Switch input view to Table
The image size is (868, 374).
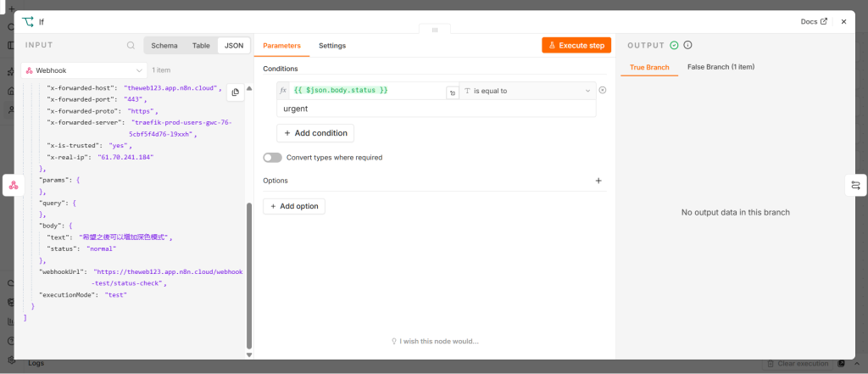[201, 46]
